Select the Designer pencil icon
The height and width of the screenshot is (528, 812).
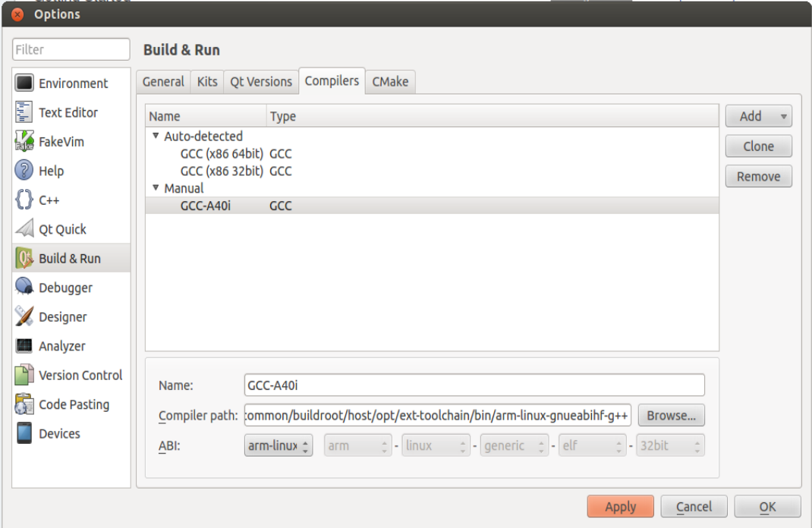click(24, 316)
